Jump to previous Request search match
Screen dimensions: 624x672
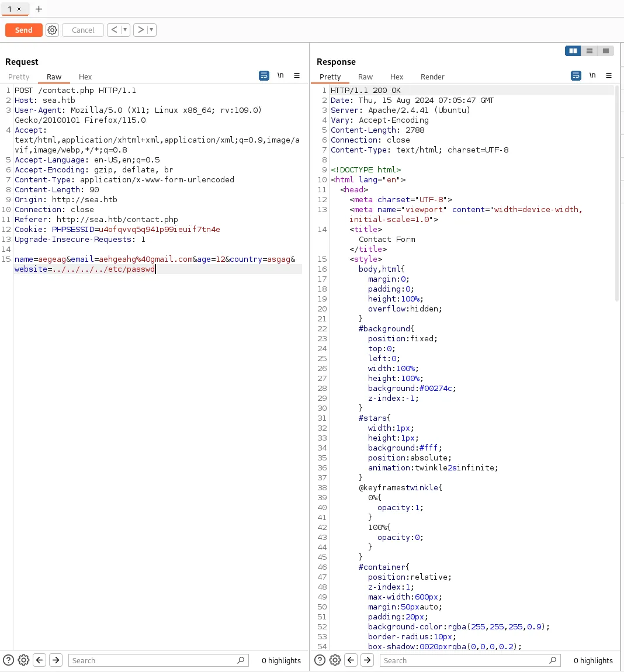39,660
